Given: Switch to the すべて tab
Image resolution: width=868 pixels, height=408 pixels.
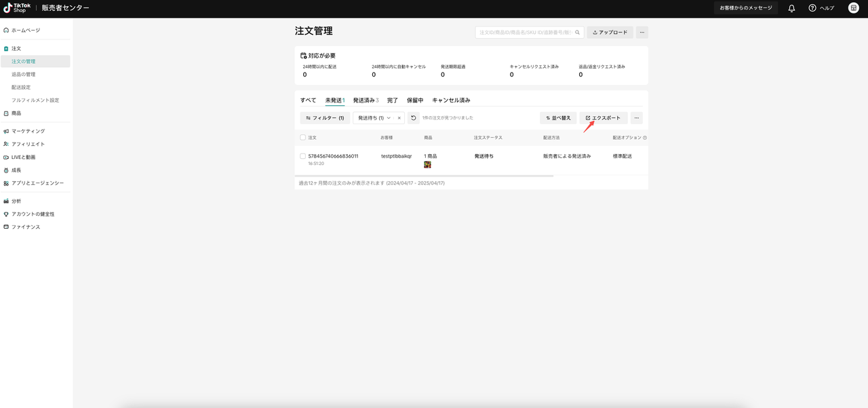Looking at the screenshot, I should [309, 100].
